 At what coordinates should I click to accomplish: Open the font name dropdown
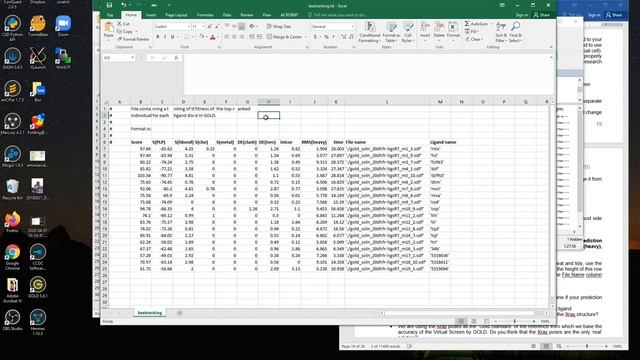click(189, 27)
